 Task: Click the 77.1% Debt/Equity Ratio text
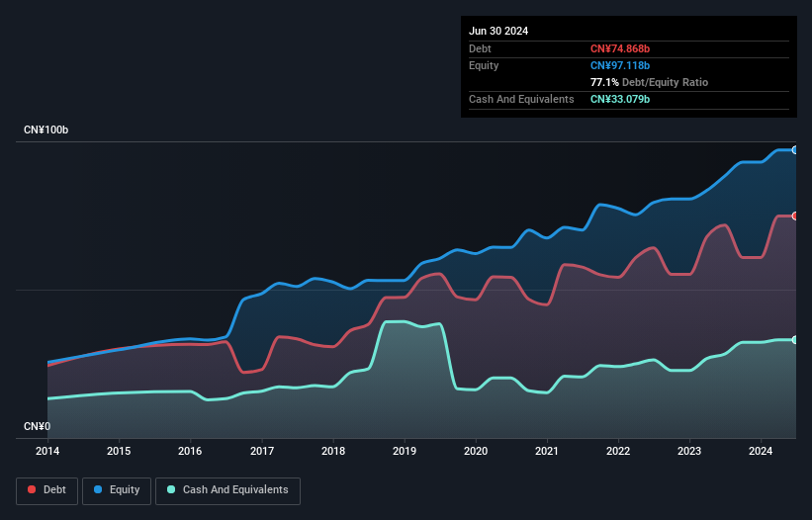(649, 82)
